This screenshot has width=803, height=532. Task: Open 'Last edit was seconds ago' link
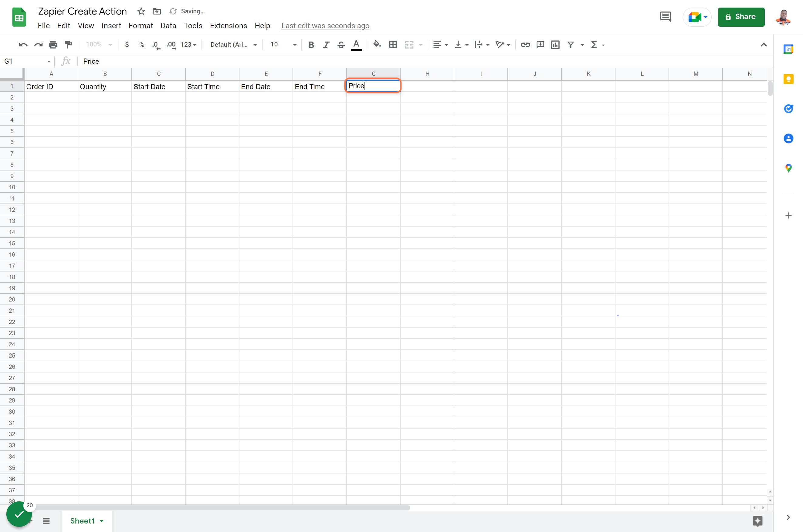[x=325, y=26]
